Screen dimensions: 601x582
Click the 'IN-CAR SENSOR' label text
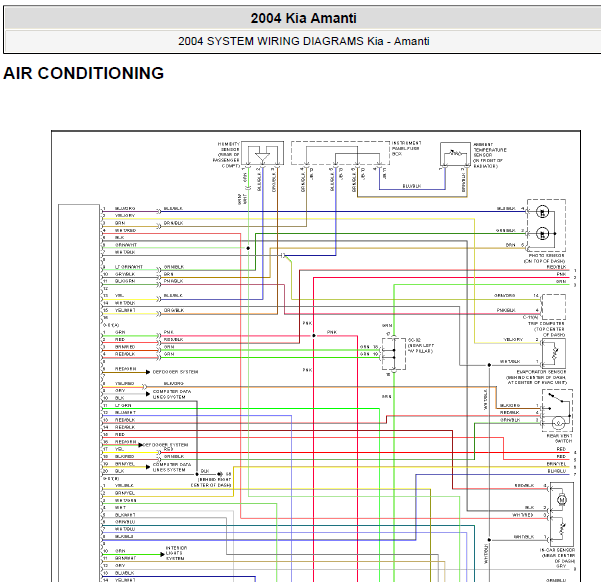click(557, 550)
